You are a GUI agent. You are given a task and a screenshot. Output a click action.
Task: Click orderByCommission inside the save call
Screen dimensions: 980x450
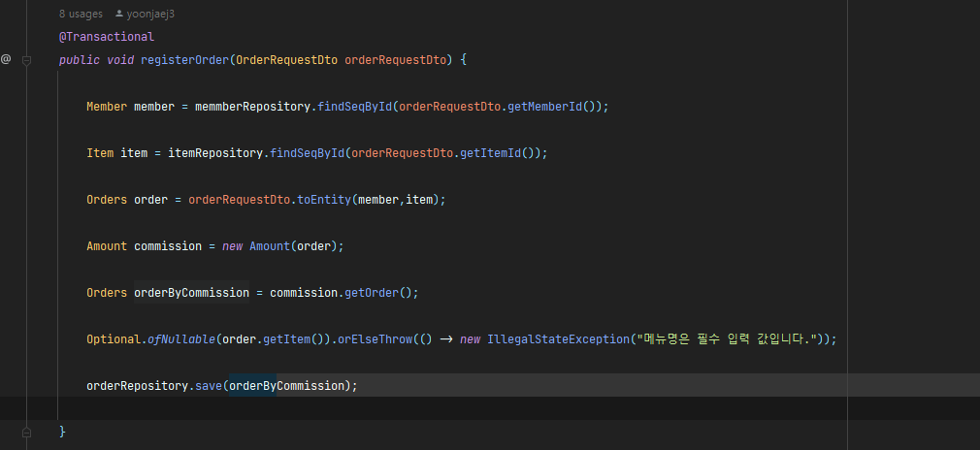coord(287,386)
